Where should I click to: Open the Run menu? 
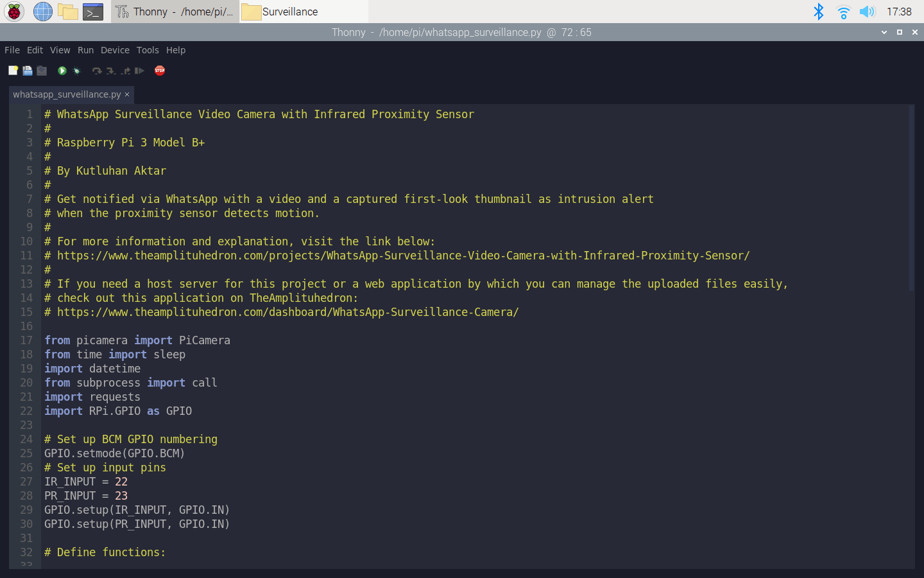85,50
